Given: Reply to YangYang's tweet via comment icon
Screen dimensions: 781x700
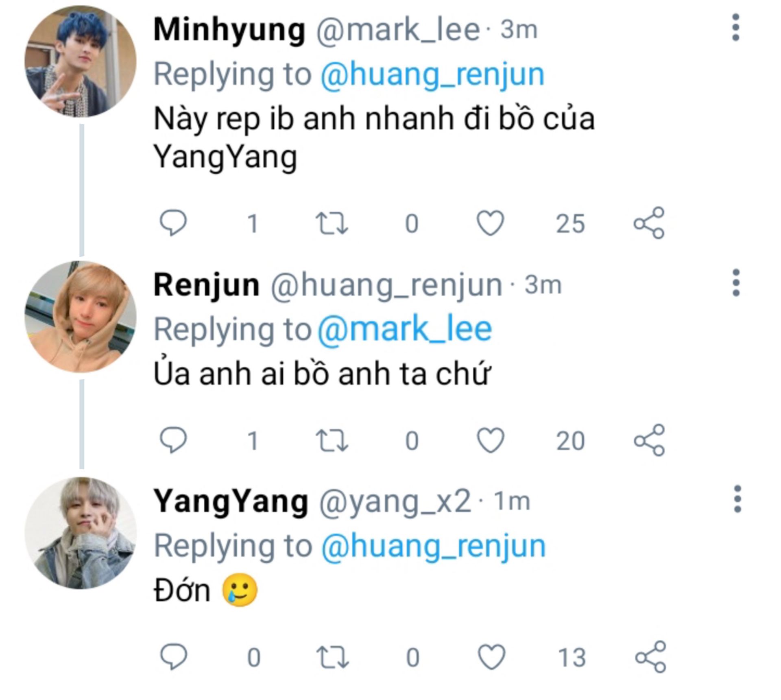Looking at the screenshot, I should (173, 657).
